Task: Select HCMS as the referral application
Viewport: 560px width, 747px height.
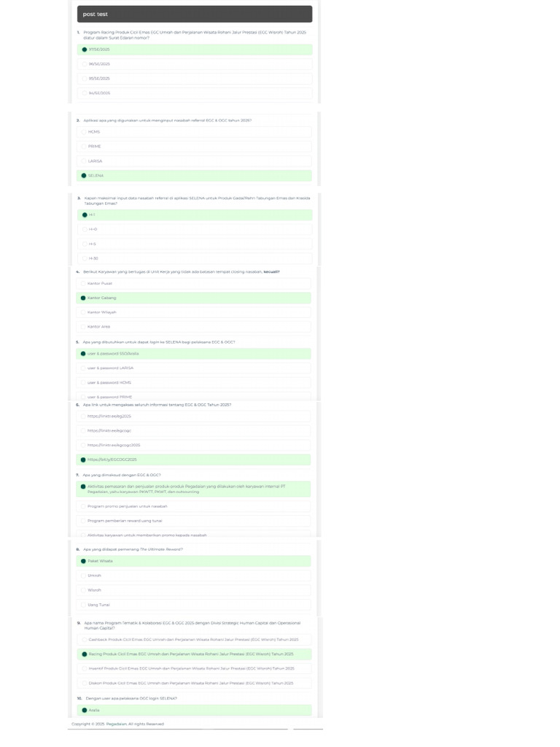Action: pos(194,132)
